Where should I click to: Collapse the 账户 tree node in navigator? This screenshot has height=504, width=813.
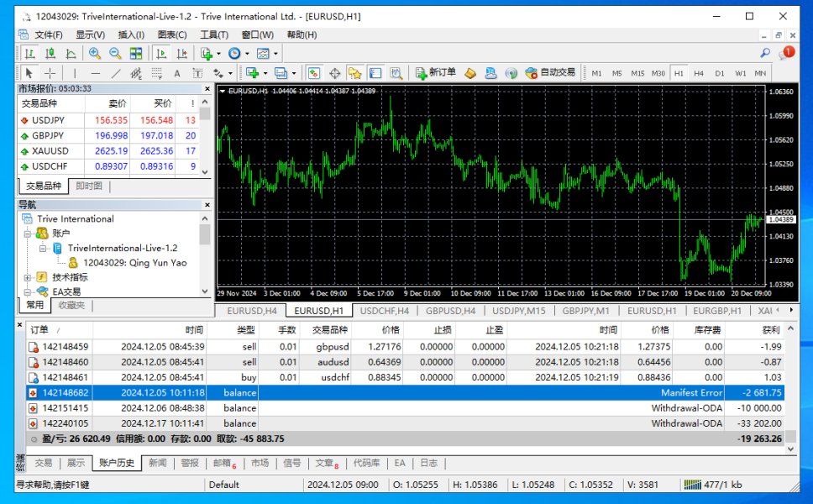coord(28,234)
